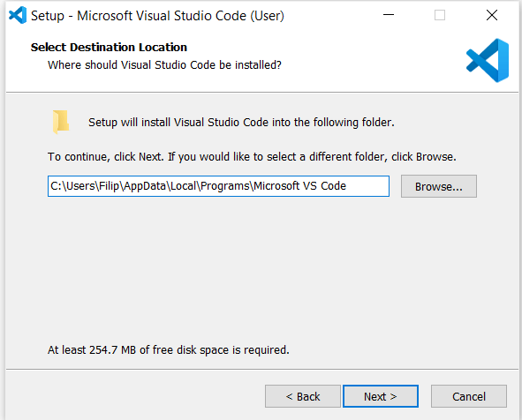Go back with the Back button
This screenshot has height=420, width=522.
(303, 396)
